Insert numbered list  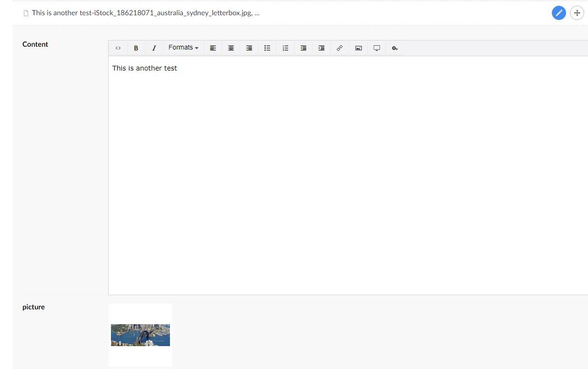[x=286, y=48]
